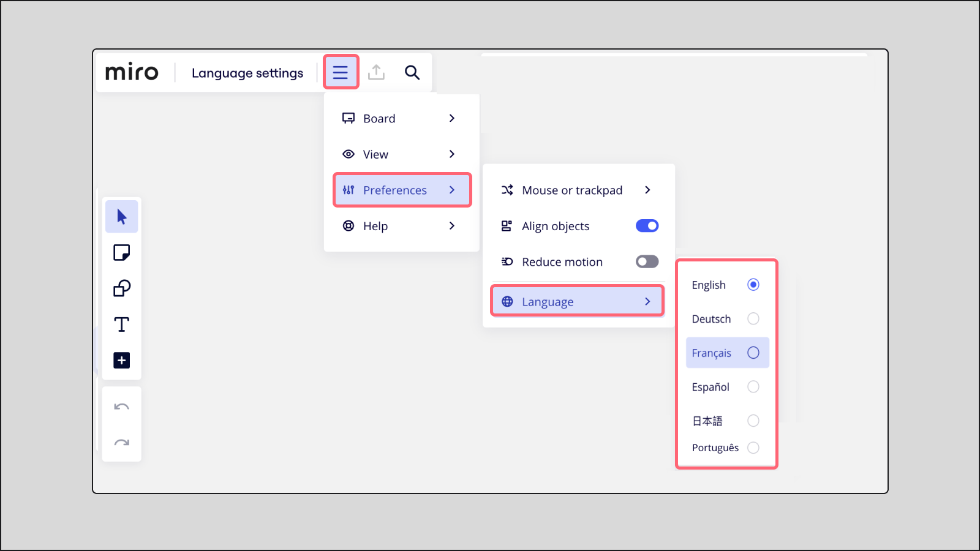The image size is (980, 551).
Task: Open the Preferences menu item
Action: tap(402, 190)
